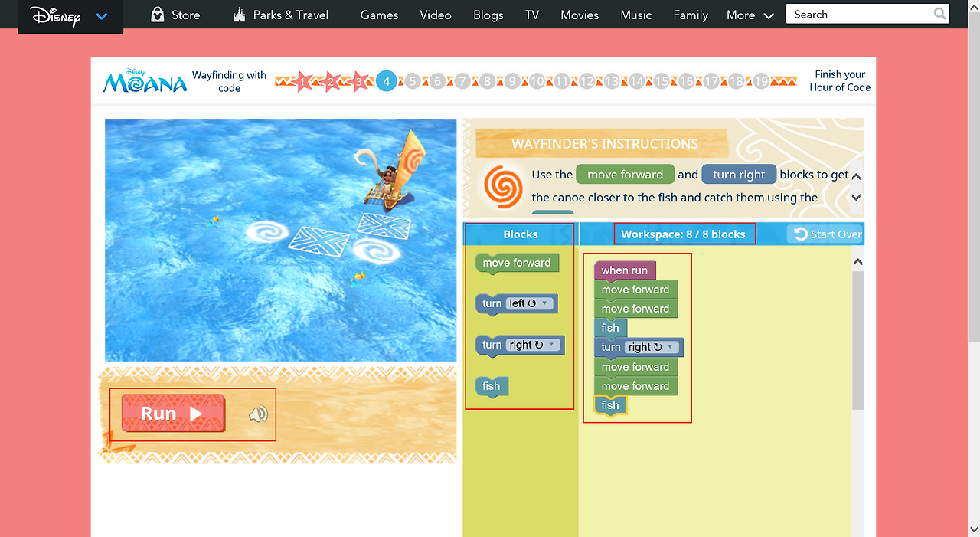This screenshot has width=980, height=537.
Task: Open the Music menu item
Action: (636, 15)
